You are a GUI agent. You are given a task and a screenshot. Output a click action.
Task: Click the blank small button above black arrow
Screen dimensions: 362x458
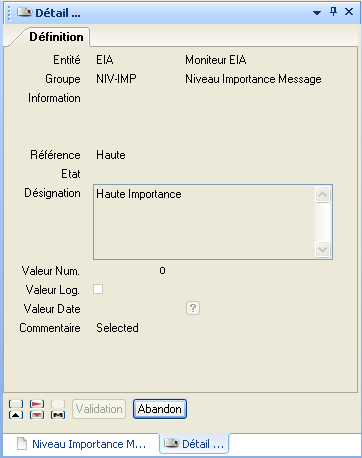pyautogui.click(x=16, y=404)
